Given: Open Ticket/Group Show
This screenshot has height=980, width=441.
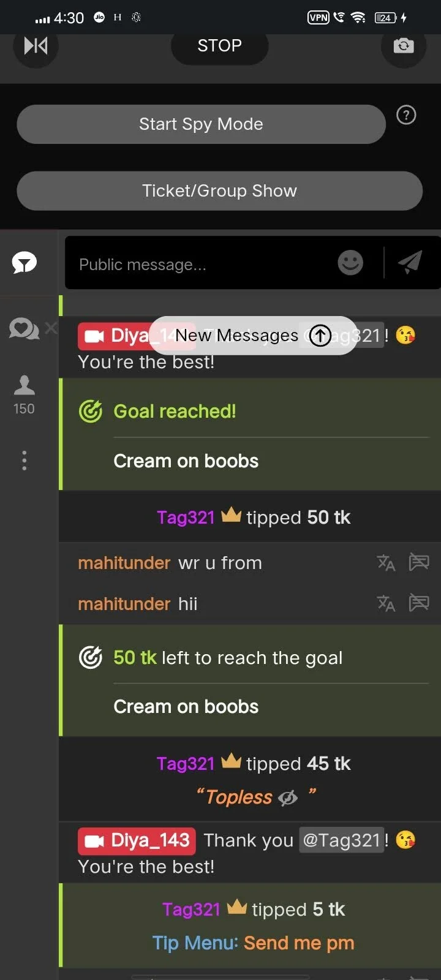Looking at the screenshot, I should tap(219, 191).
